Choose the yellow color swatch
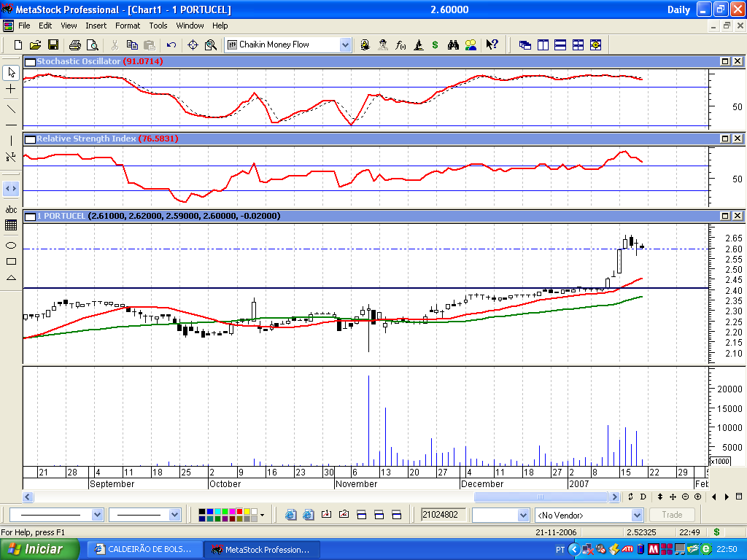This screenshot has width=747, height=560. point(246,512)
